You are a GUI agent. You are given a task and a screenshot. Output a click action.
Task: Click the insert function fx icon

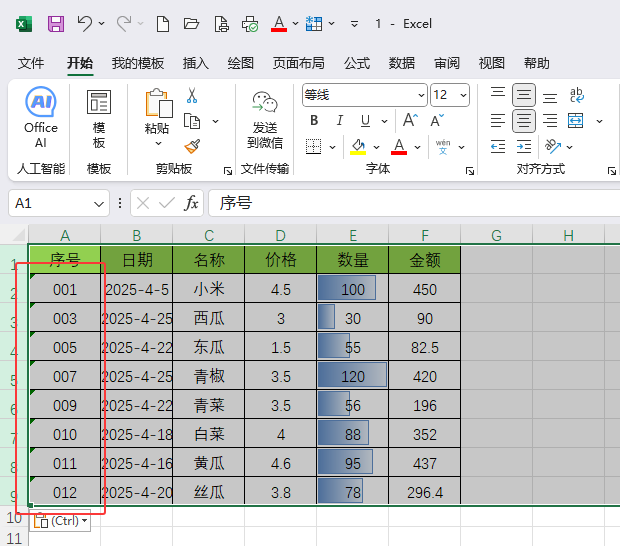(191, 203)
